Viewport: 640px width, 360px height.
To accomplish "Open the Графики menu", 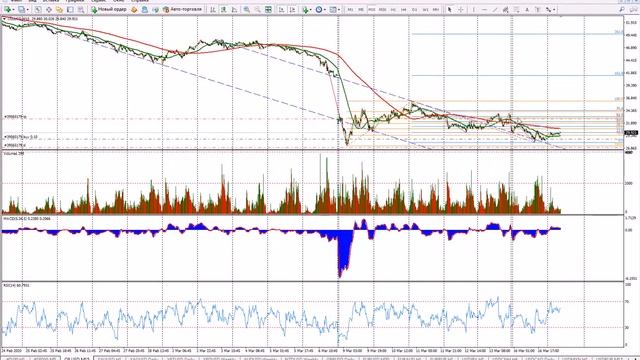I will click(74, 1).
